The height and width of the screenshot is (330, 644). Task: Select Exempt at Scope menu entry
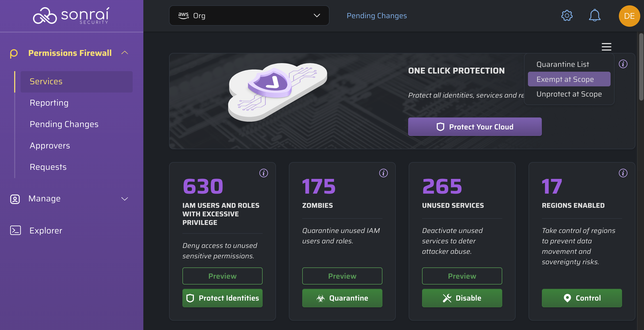[x=569, y=79]
